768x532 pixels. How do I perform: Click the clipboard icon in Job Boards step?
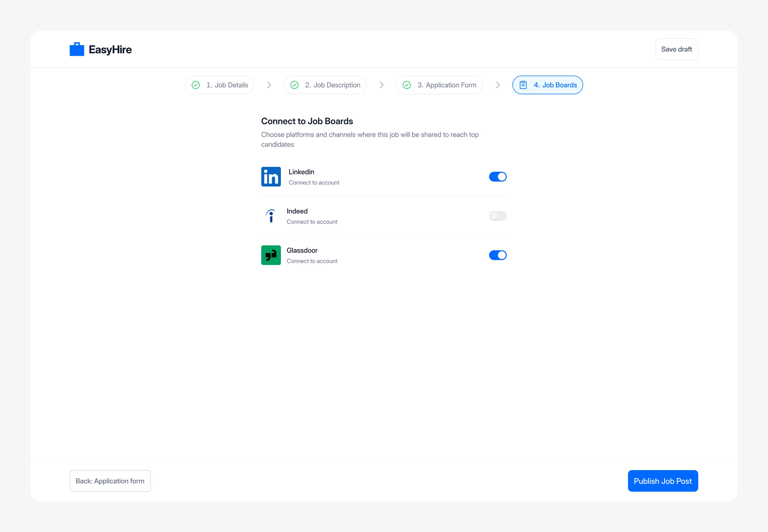(523, 85)
